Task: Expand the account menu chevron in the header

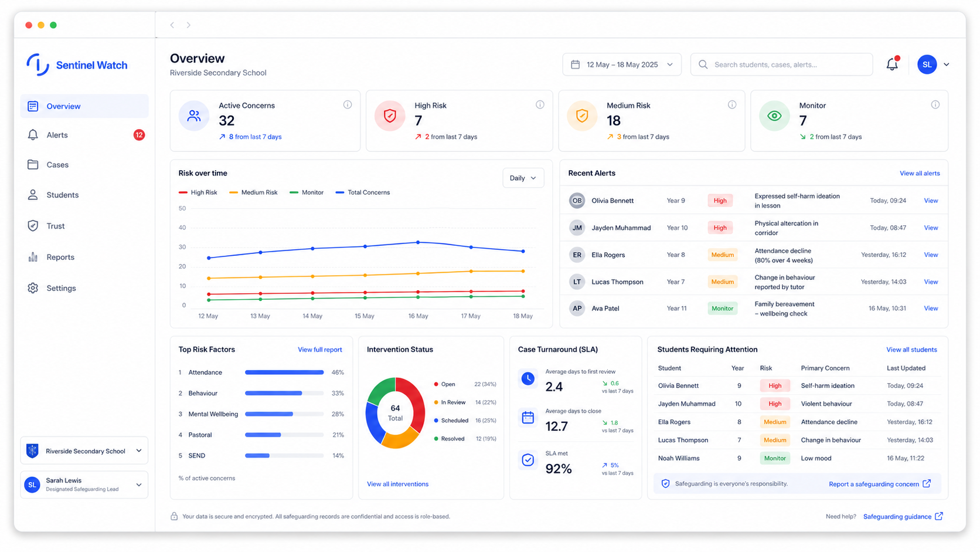Action: click(x=947, y=65)
